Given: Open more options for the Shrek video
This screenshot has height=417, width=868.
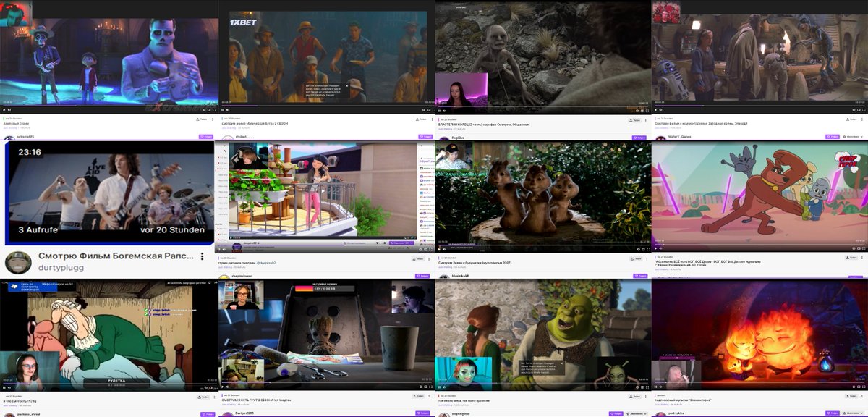Looking at the screenshot, I should point(647,397).
